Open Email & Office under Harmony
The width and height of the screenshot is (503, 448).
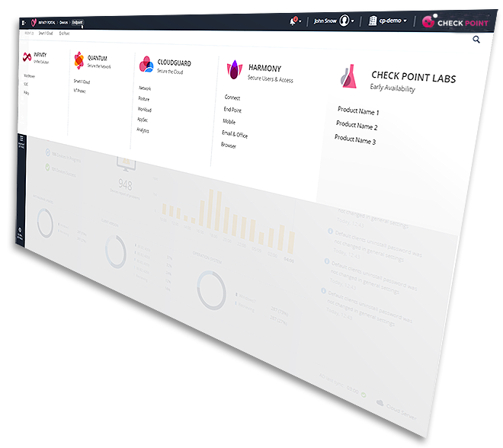(x=235, y=134)
